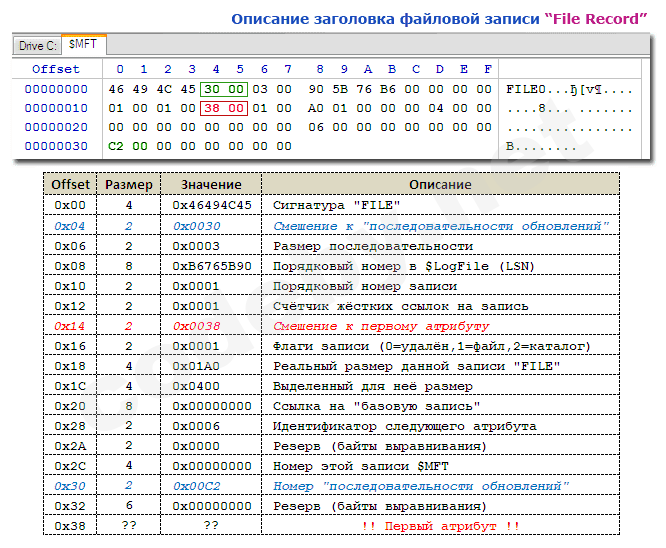Image resolution: width=666 pixels, height=548 pixels.
Task: Click green-boxed bytes 30 00 in hex view
Action: point(223,88)
